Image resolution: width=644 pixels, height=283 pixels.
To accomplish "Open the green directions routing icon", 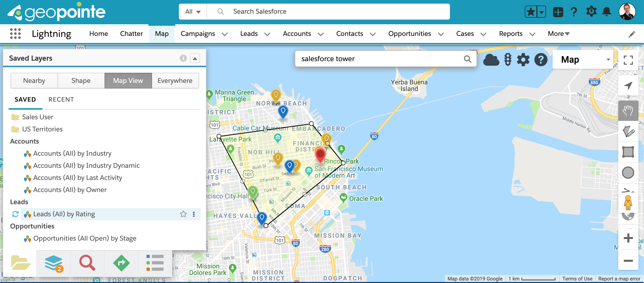I will (x=121, y=263).
